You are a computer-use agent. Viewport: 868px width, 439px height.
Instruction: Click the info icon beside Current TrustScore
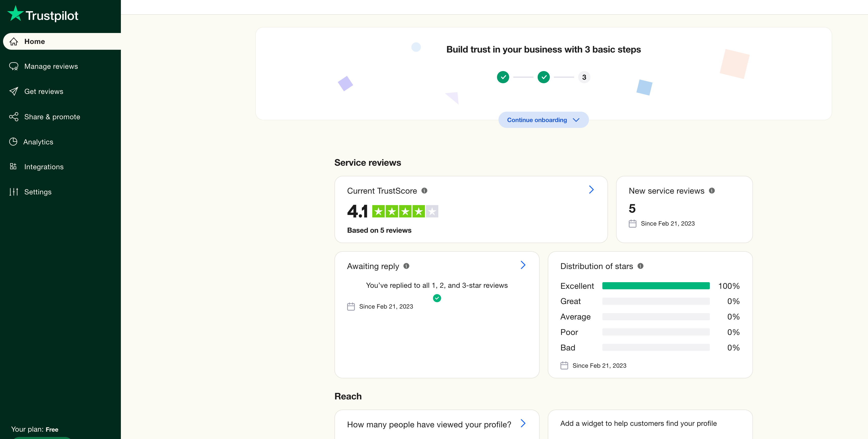tap(424, 191)
